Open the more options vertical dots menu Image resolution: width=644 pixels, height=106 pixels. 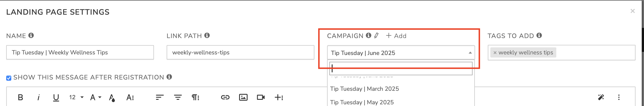619,97
